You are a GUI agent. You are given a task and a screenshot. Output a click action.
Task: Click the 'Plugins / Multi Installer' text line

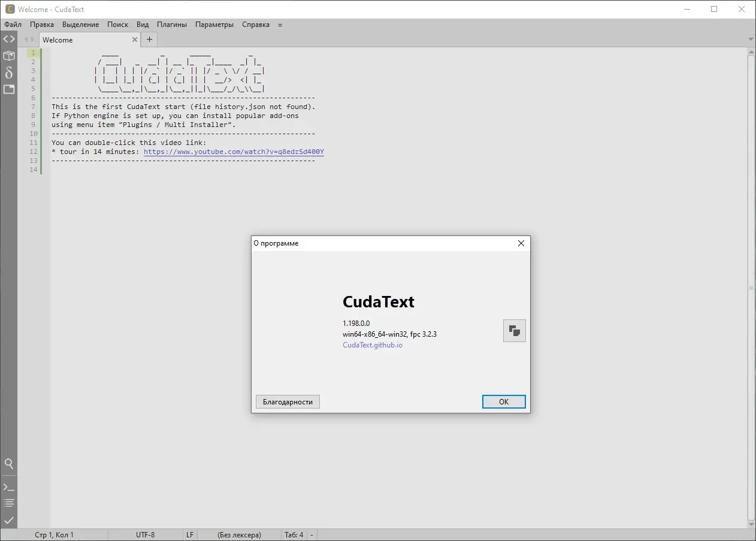tap(144, 125)
